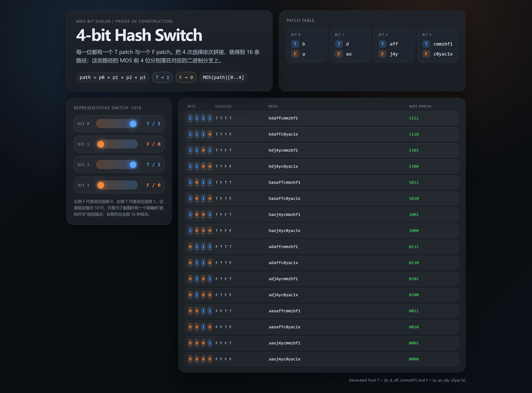Click the F badge beside patch 'ao'
Screen dimensions: 532x393
point(339,54)
